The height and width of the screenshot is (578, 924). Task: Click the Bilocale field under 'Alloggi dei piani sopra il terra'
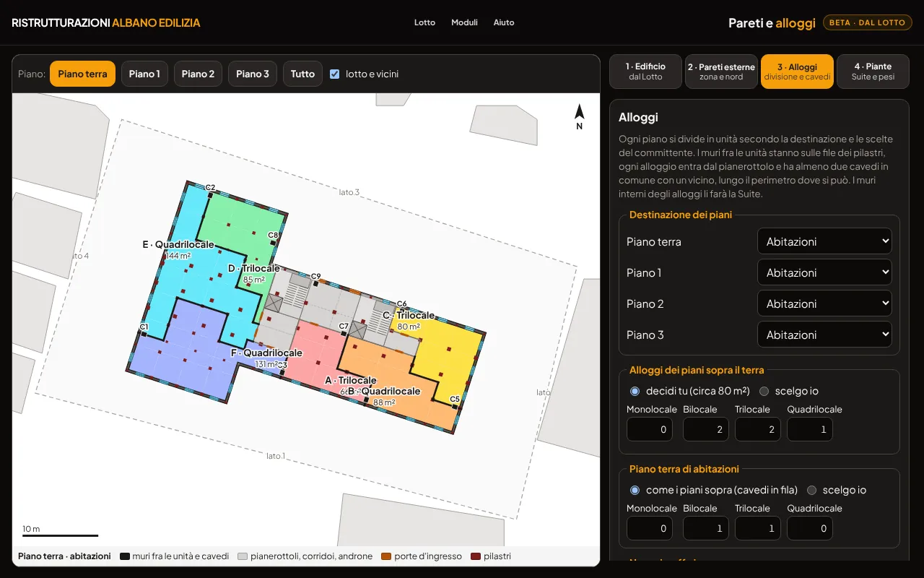point(706,429)
